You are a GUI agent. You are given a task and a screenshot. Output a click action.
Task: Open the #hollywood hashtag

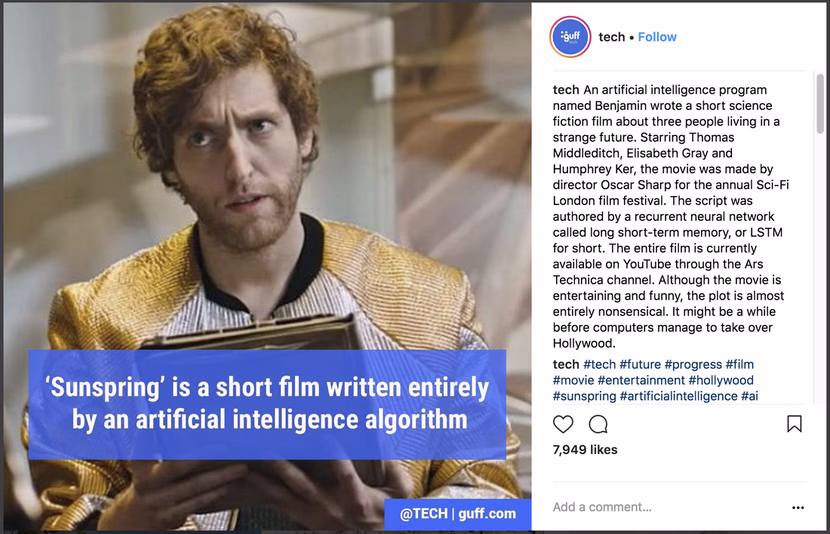pos(721,380)
